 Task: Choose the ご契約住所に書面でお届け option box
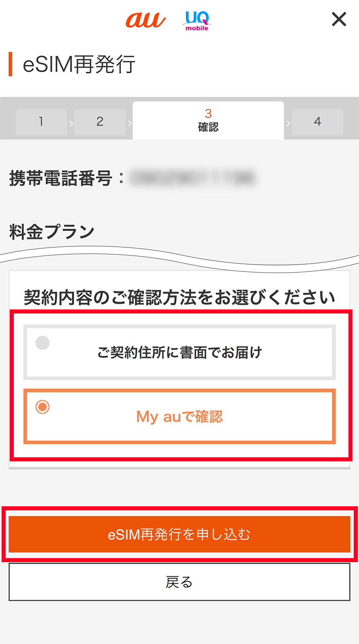click(x=179, y=352)
